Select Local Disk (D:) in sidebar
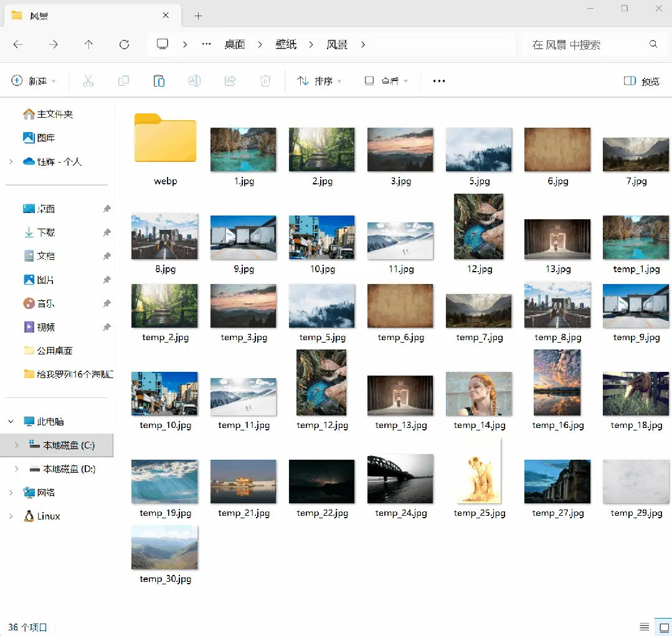Screen dimensions: 672x636 (69, 469)
